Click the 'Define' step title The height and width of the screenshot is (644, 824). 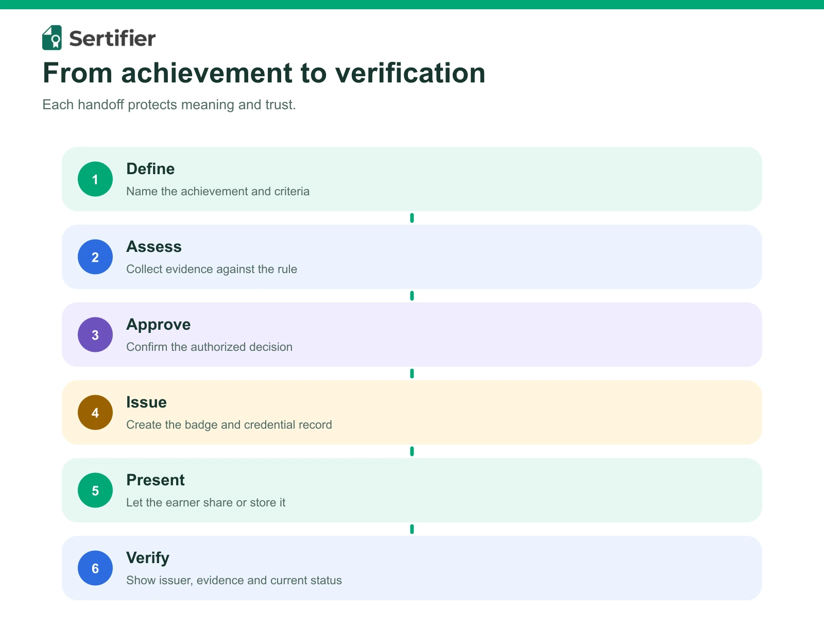tap(150, 169)
